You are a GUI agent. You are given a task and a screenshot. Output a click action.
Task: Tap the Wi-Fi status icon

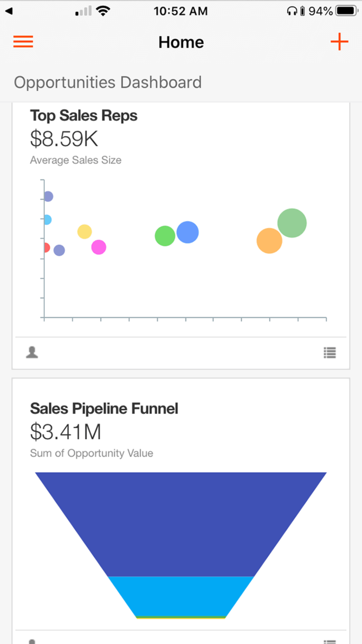[103, 11]
